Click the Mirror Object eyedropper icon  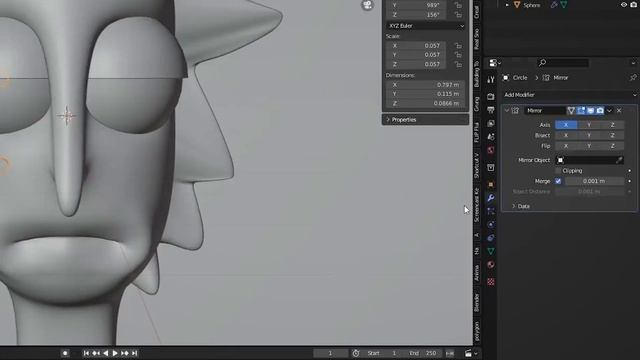(x=619, y=160)
